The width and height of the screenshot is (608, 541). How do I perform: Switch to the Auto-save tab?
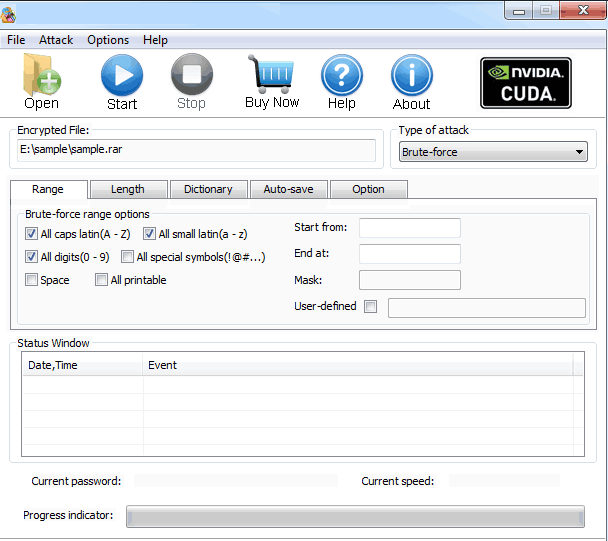click(x=288, y=189)
